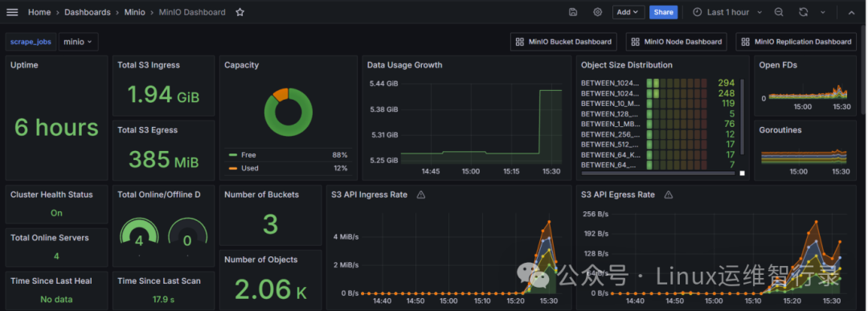
Task: Open the Add dropdown menu
Action: point(628,12)
